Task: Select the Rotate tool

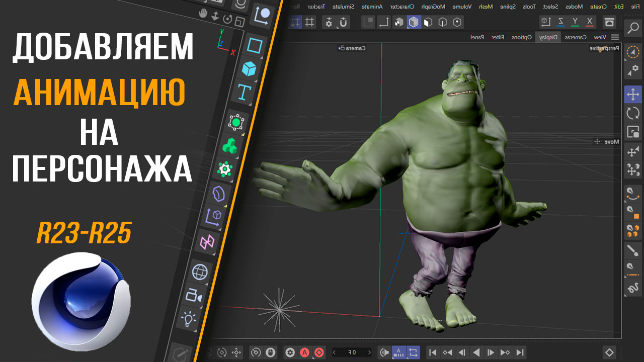Action: click(633, 113)
